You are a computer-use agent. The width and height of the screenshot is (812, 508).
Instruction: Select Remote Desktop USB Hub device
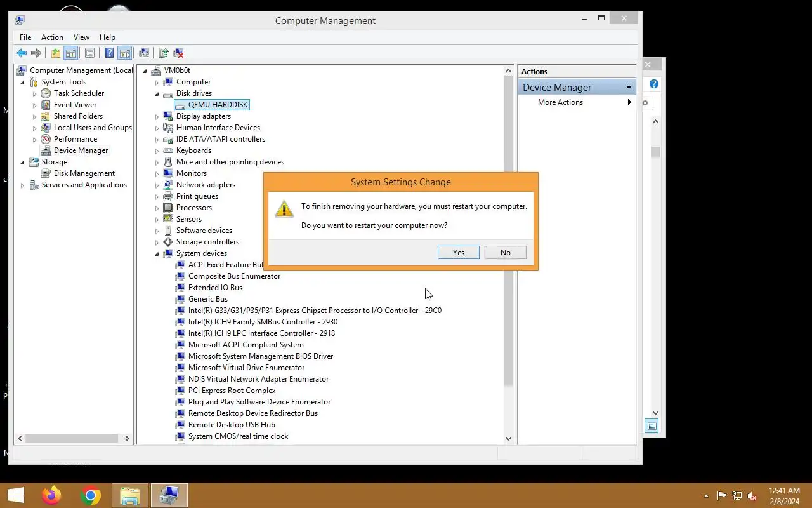pos(232,425)
